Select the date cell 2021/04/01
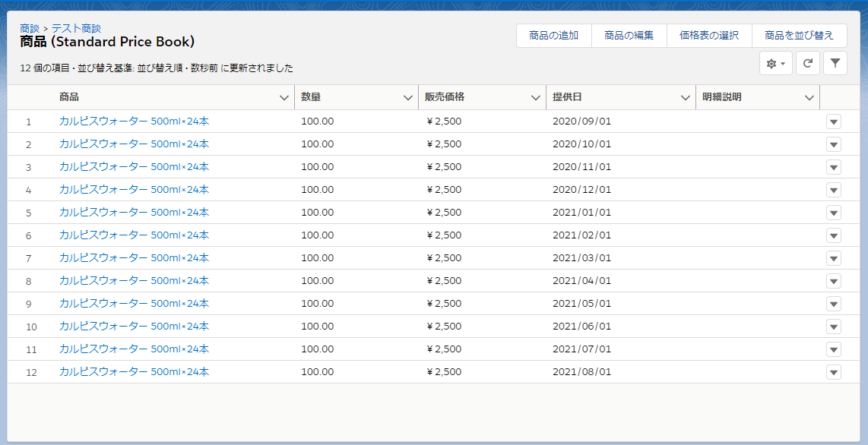The height and width of the screenshot is (445, 868). [x=581, y=280]
